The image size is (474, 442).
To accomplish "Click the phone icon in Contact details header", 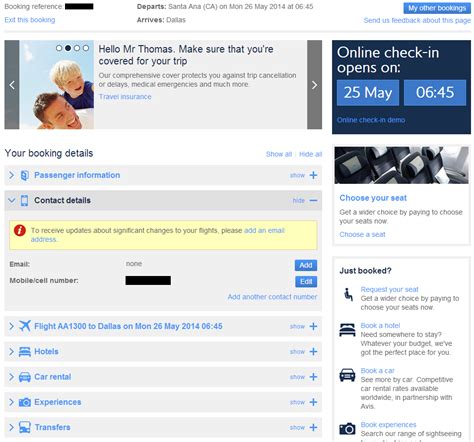I will 24,200.
